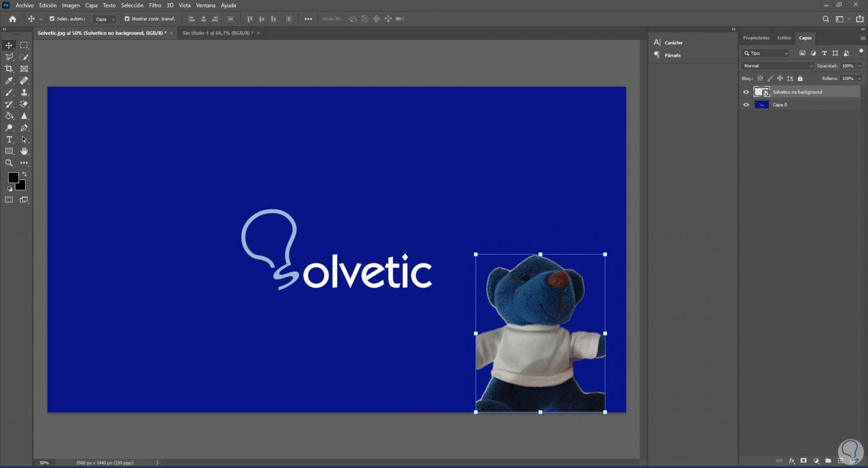
Task: Open the Opacidad slider dropdown arrow
Action: tap(860, 66)
